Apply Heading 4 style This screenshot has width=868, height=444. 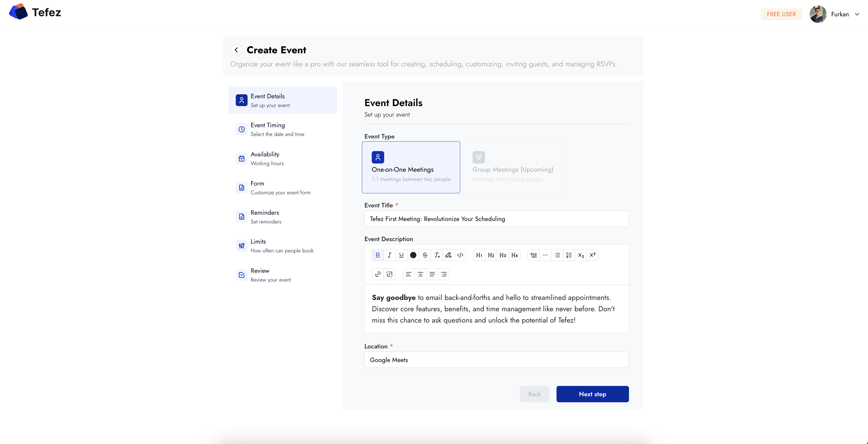point(515,255)
